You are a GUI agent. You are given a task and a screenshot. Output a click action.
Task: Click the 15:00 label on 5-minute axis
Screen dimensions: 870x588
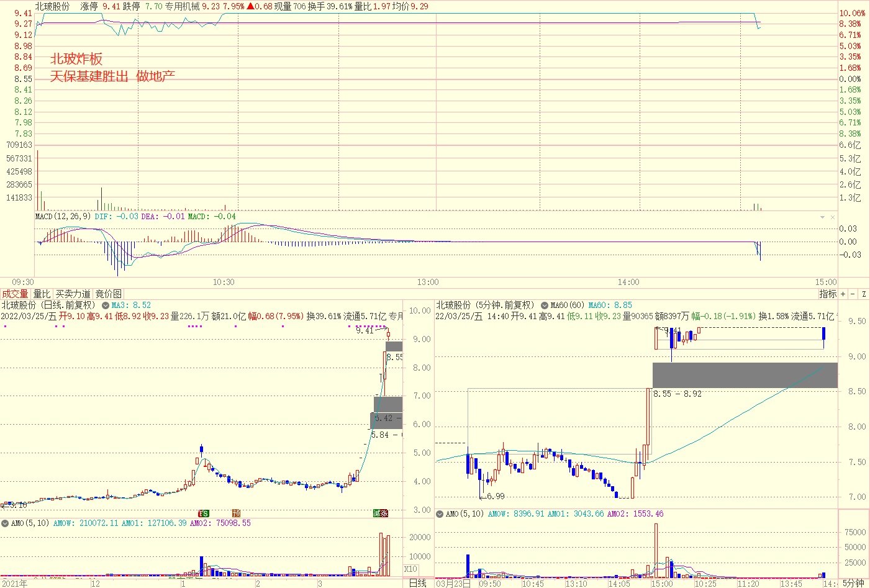pos(662,583)
